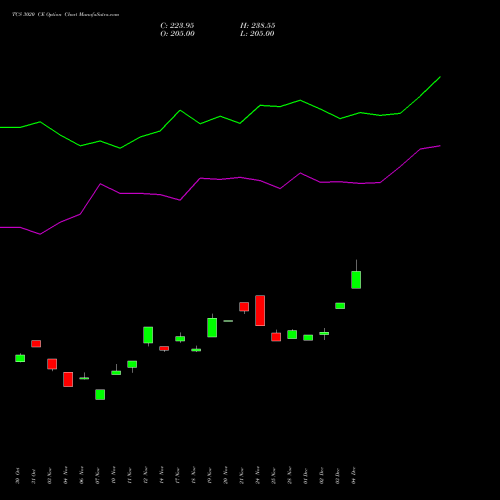
Task: Select the closing price value C: 223.95
Action: pos(177,26)
